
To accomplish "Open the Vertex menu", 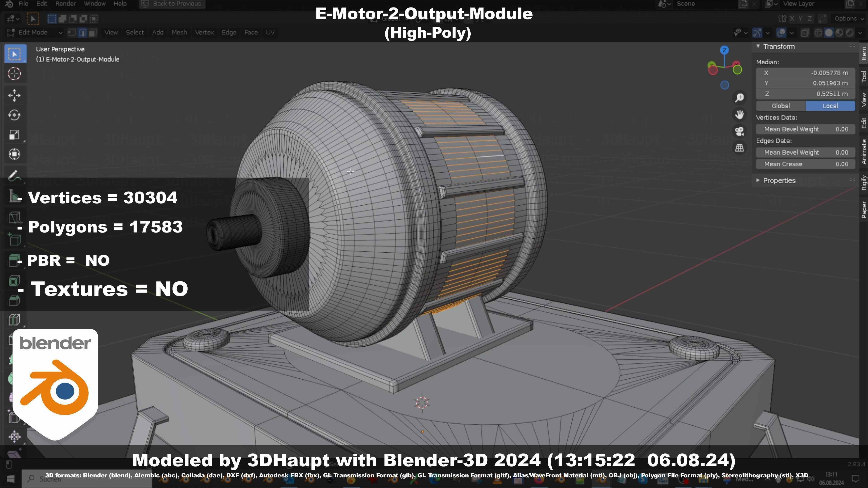I will coord(205,32).
